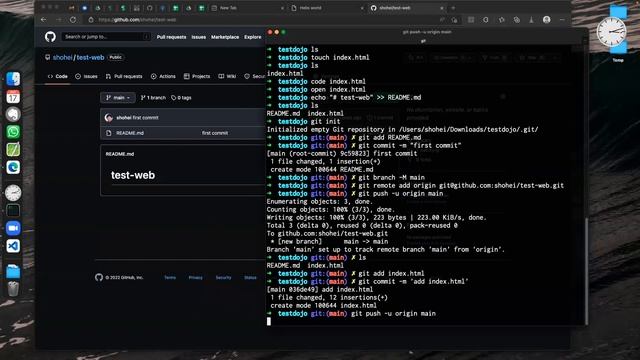Launch Evernote elephant icon in Dock
Screen dimensions: 640x360
point(13,114)
